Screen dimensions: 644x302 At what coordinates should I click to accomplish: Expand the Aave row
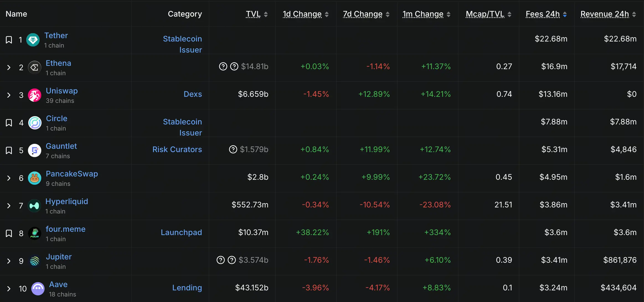(9, 289)
